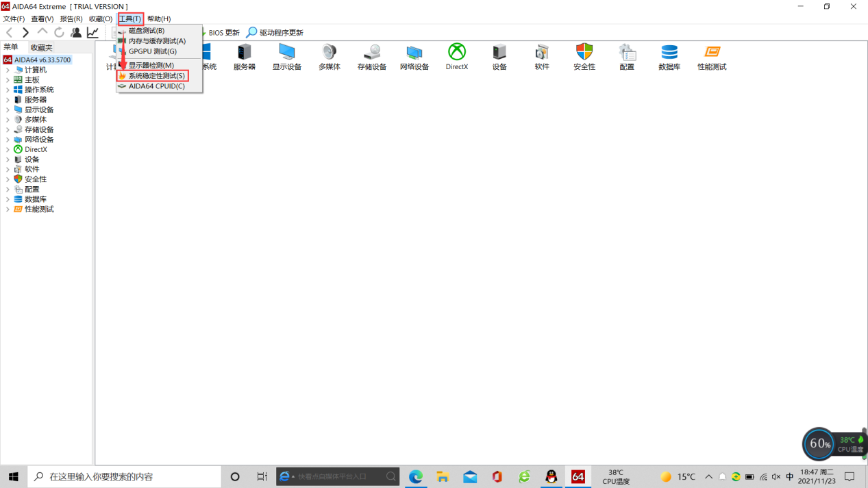Open the 存储设备 category icon
The width and height of the screenshot is (868, 488).
pos(372,57)
